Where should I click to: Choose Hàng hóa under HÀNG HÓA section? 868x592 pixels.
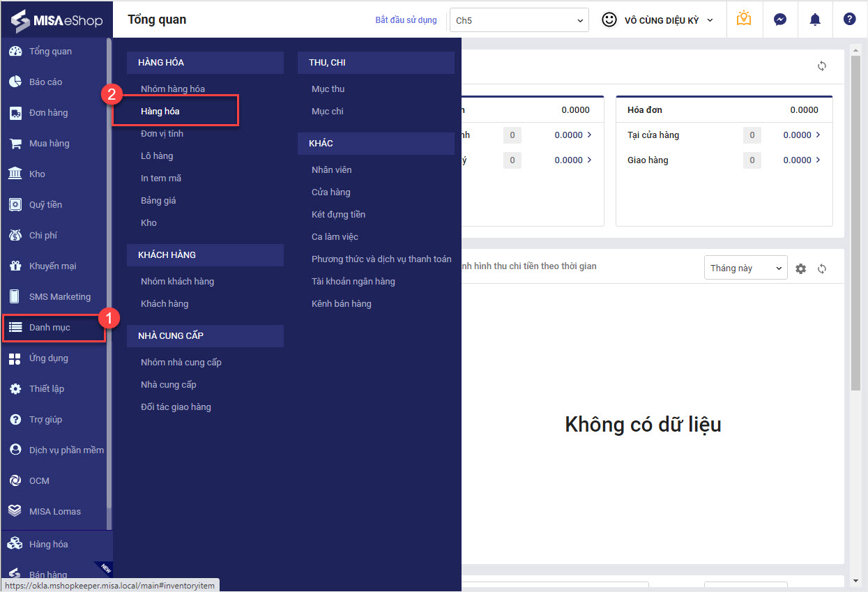(160, 112)
